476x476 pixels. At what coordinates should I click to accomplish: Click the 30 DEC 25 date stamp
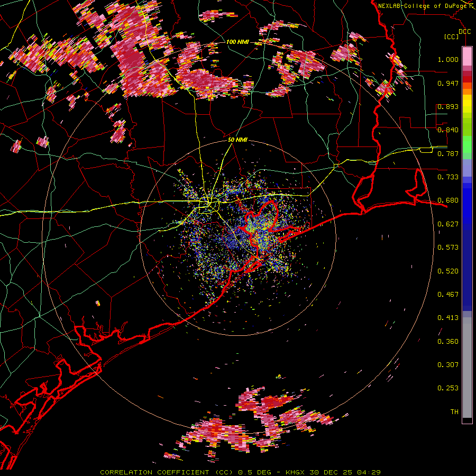331,472
